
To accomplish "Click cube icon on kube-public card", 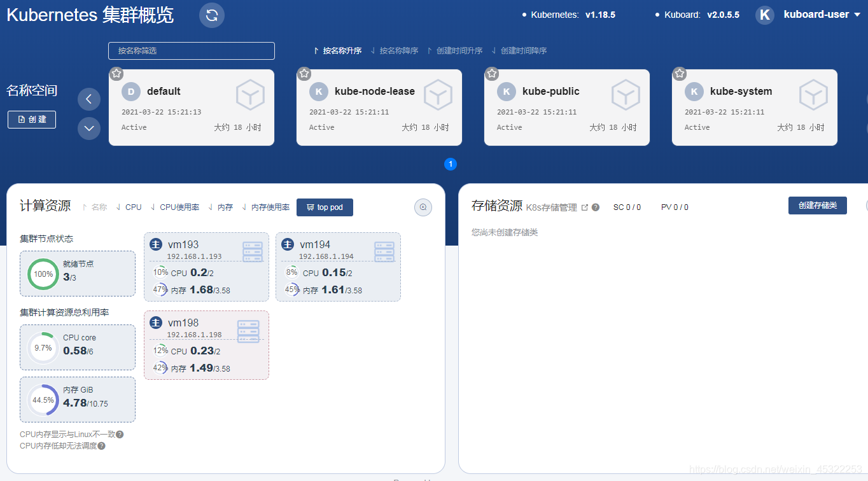I will pos(626,95).
